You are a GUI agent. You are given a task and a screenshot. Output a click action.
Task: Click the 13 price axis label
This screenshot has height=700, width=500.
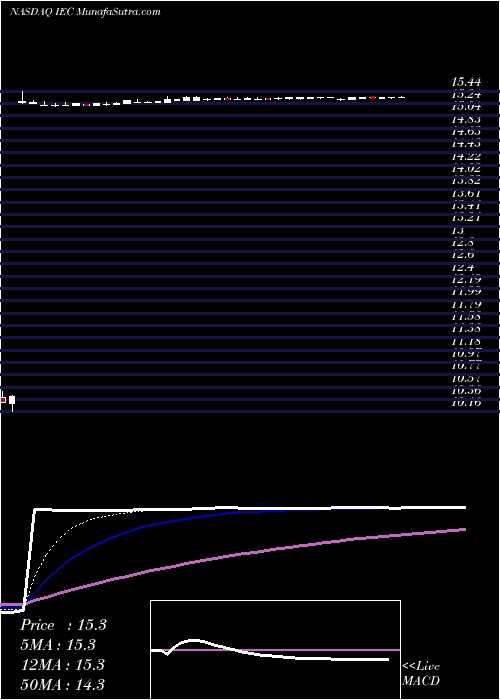(x=458, y=231)
